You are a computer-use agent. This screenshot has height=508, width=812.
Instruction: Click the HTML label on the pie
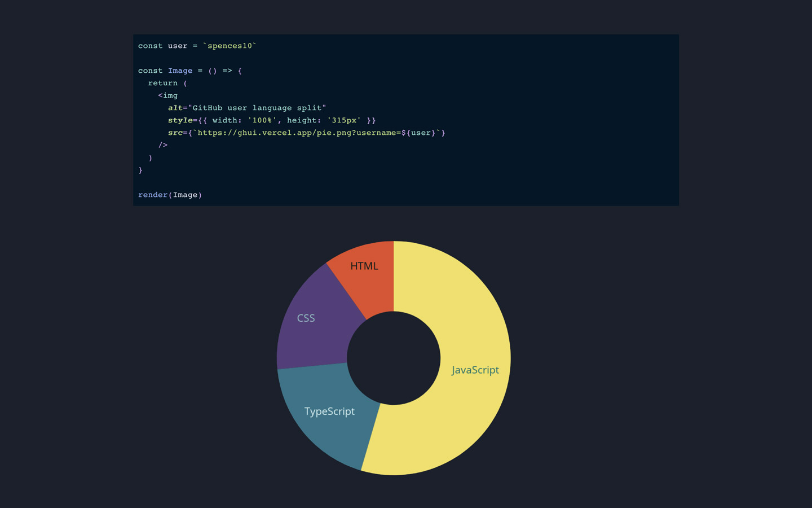click(365, 265)
